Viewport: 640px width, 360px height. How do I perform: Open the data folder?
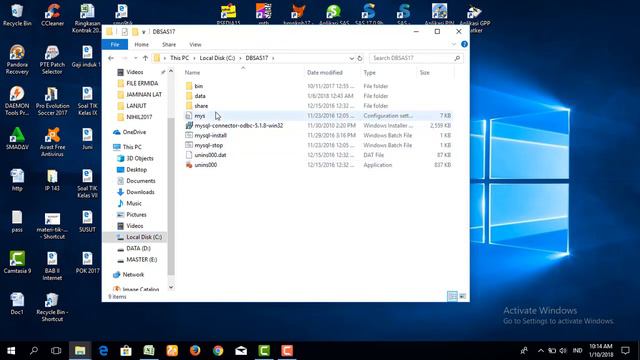(200, 96)
